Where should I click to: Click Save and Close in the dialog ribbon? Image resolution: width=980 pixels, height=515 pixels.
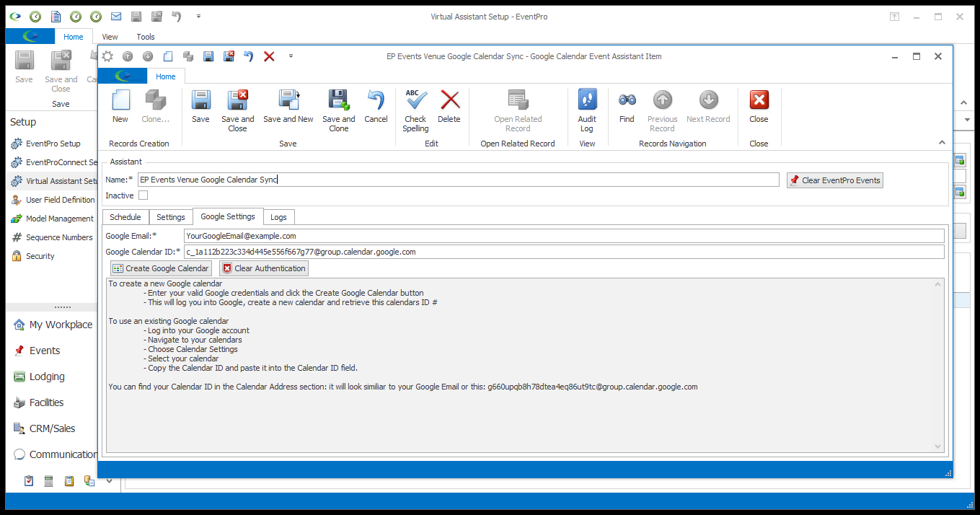tap(237, 110)
